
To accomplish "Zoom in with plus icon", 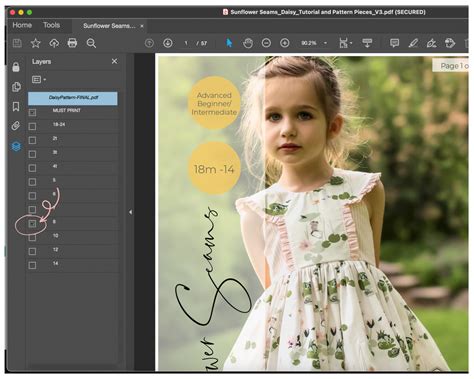I will pos(285,43).
